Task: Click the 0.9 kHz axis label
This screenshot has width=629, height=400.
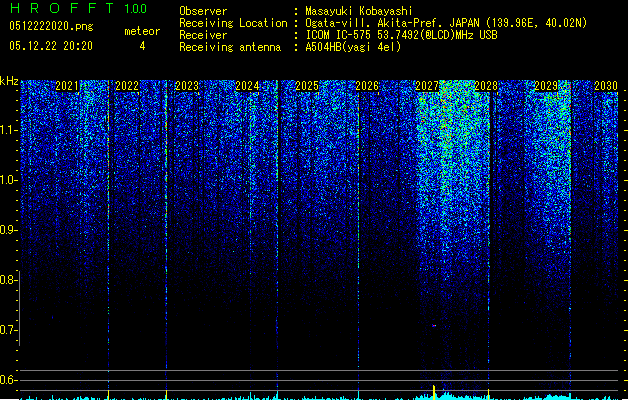Action: click(9, 230)
